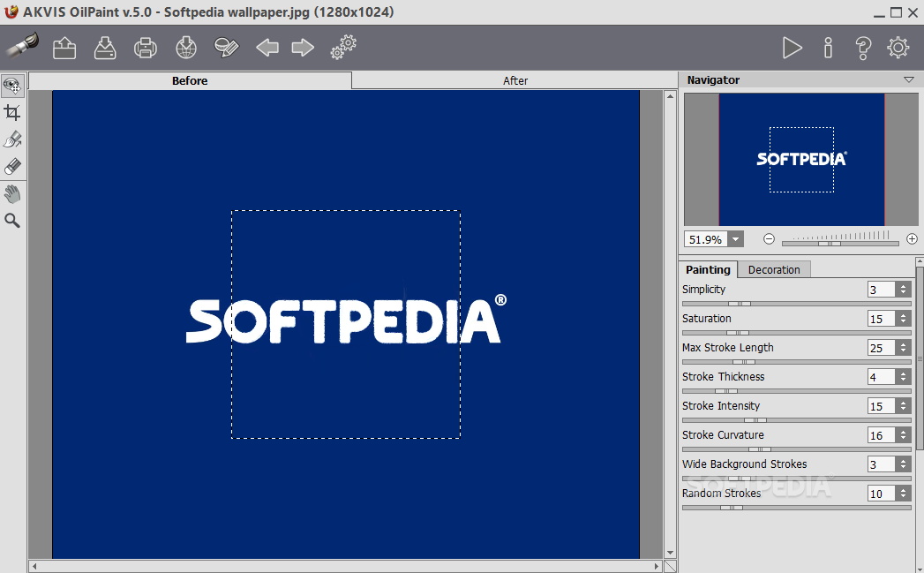Click Stroke Intensity value field
This screenshot has width=924, height=573.
pyautogui.click(x=881, y=406)
